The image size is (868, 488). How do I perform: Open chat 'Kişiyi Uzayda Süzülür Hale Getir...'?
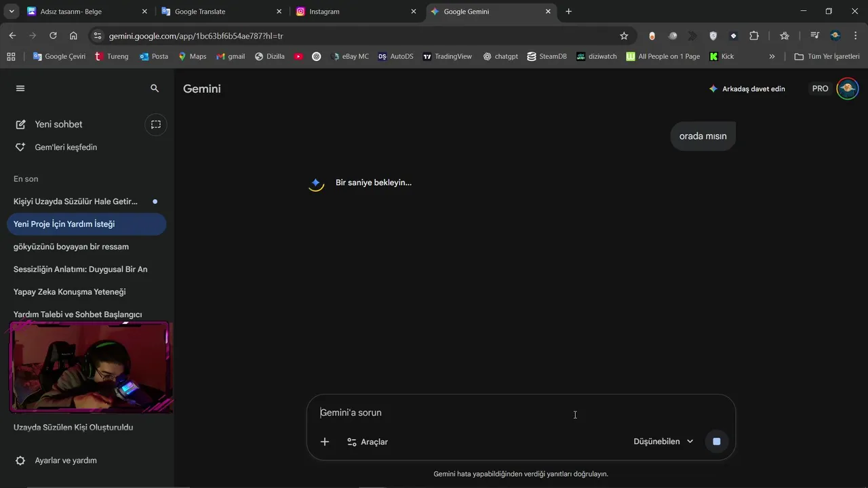[86, 201]
